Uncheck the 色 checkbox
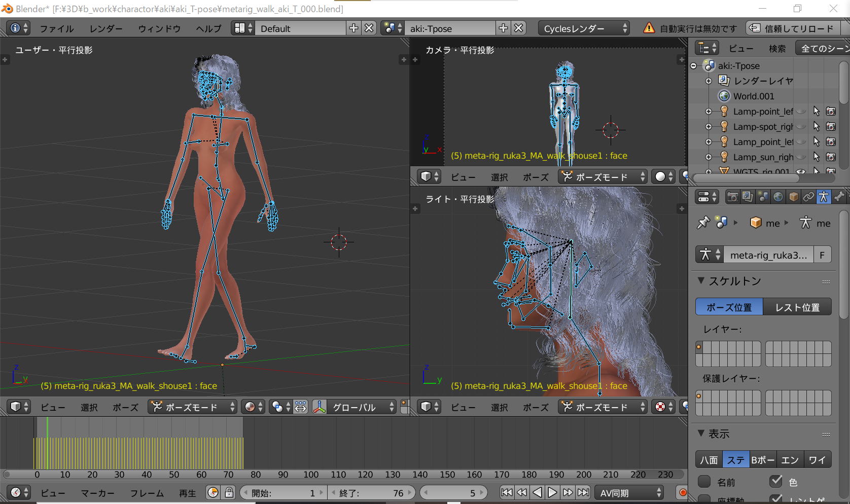 click(x=776, y=481)
